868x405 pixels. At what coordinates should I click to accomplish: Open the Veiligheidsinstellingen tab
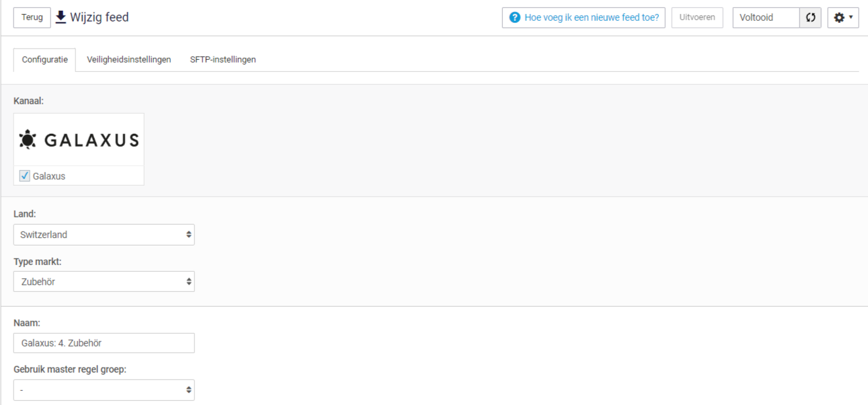pos(129,60)
